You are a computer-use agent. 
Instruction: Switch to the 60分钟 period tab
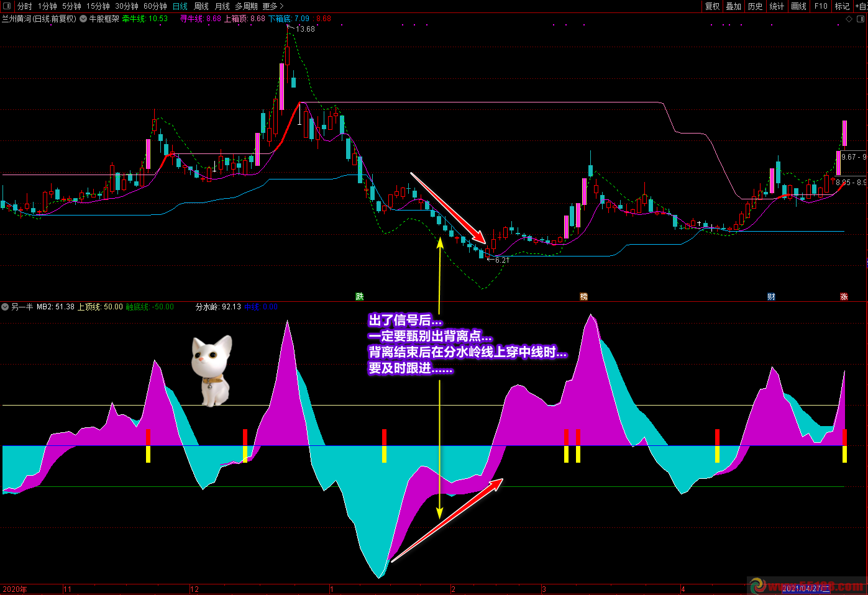[155, 6]
